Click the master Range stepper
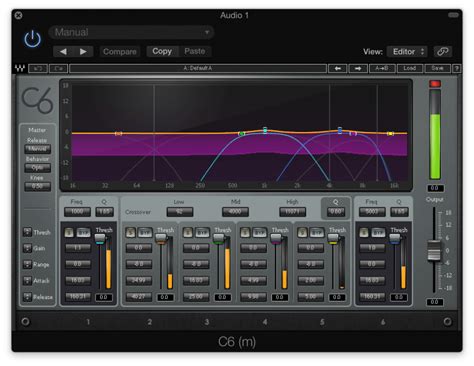Image resolution: width=474 pixels, height=366 pixels. (27, 264)
